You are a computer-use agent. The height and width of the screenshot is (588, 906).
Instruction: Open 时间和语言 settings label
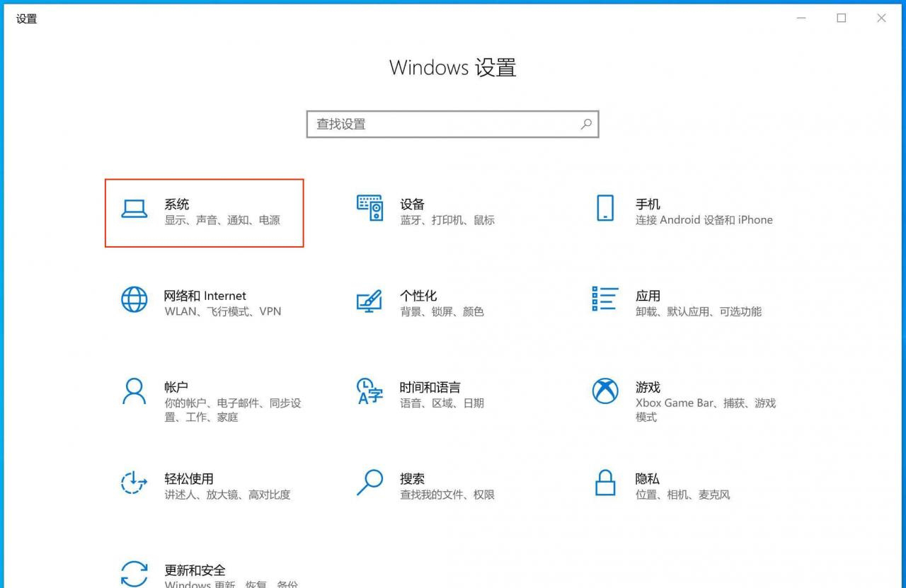coord(430,387)
